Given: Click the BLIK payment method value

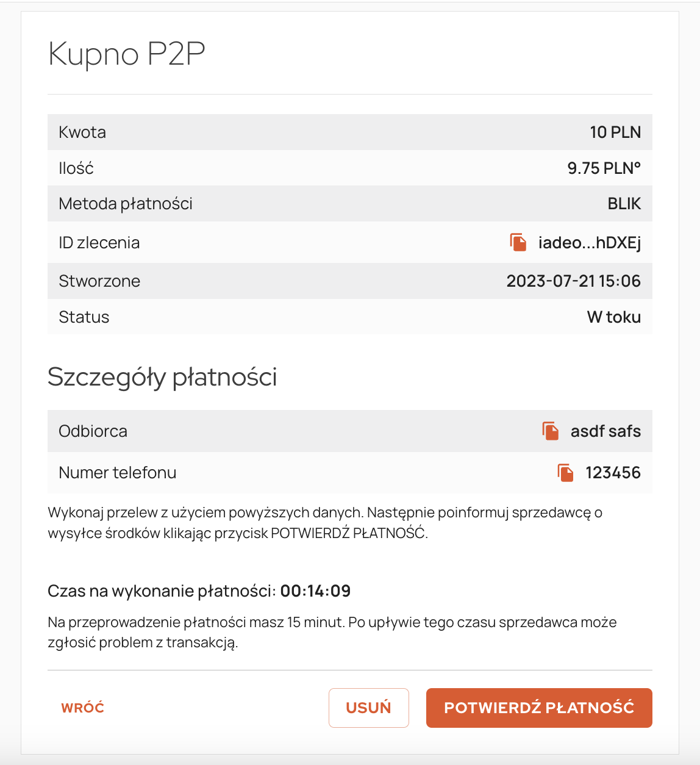Looking at the screenshot, I should pos(624,204).
